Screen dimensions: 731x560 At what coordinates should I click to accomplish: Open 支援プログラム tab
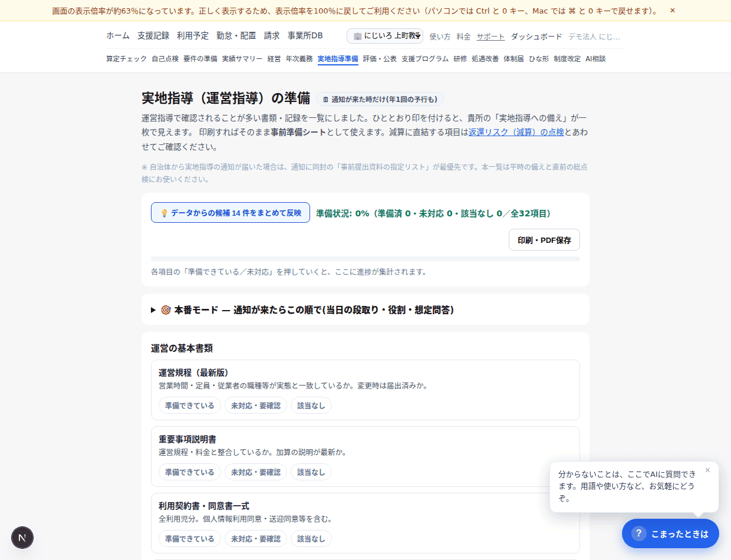(x=425, y=59)
